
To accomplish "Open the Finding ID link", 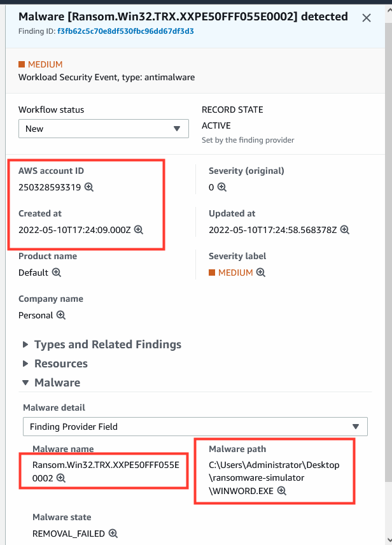I will 125,31.
